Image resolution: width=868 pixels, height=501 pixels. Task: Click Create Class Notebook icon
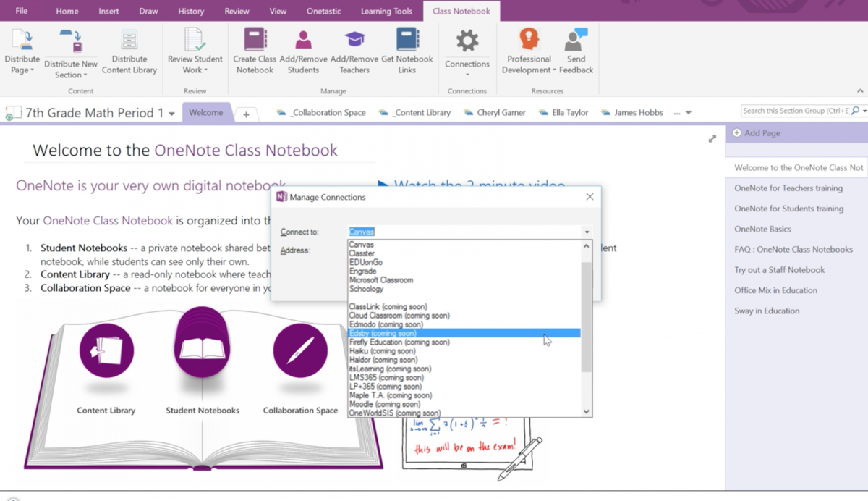pyautogui.click(x=255, y=39)
